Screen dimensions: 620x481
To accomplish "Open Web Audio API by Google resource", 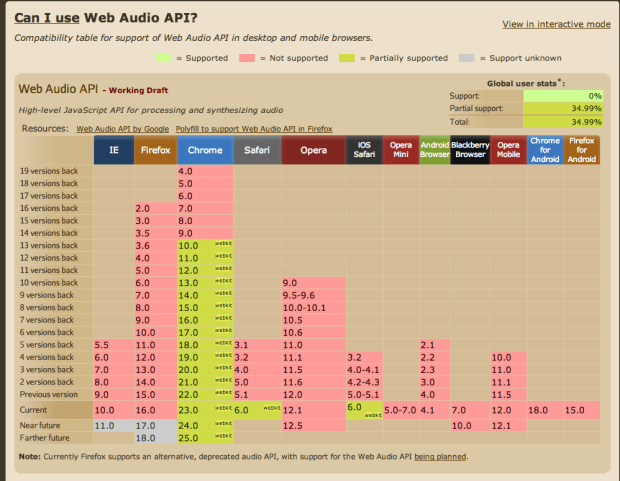I will [125, 130].
